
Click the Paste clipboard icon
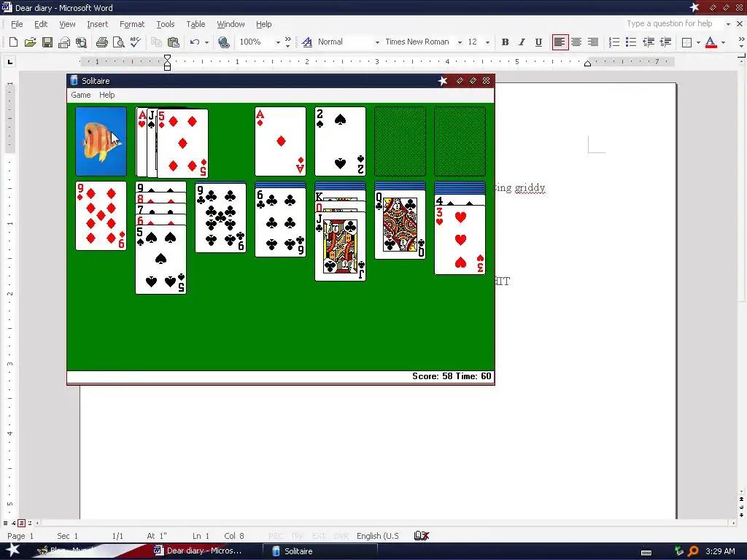point(174,42)
